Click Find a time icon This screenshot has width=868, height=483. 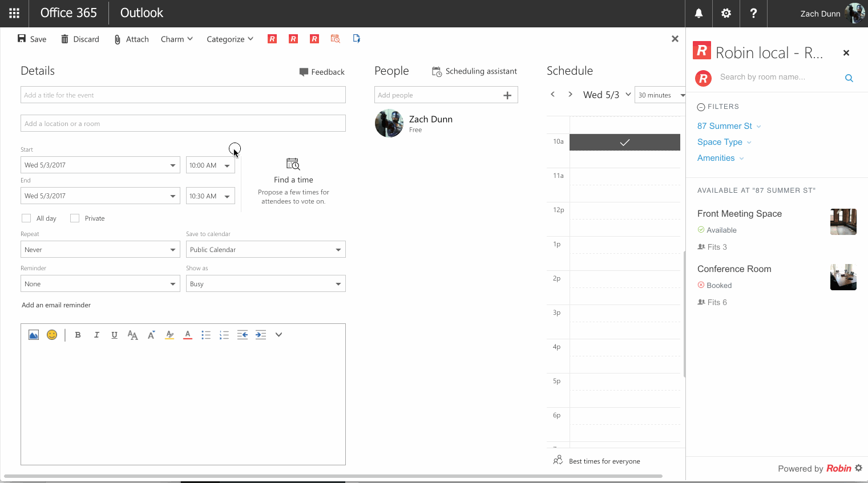293,164
